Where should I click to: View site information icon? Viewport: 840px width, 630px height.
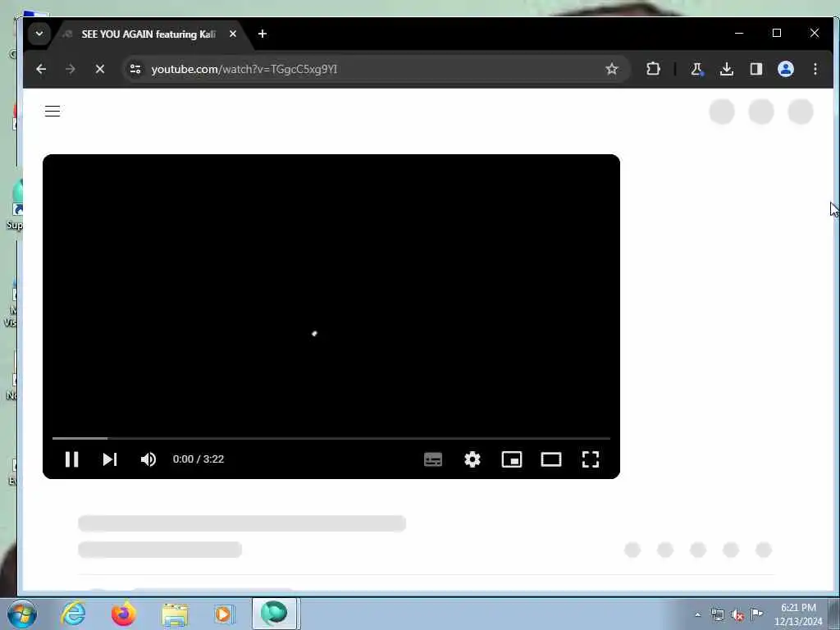pyautogui.click(x=135, y=69)
